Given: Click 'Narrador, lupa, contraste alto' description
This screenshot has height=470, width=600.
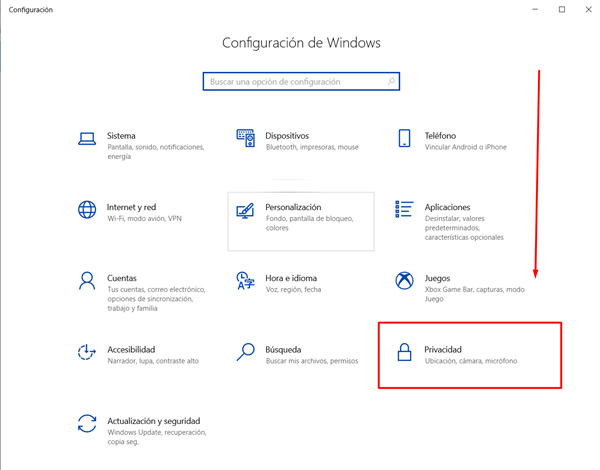Looking at the screenshot, I should (153, 361).
